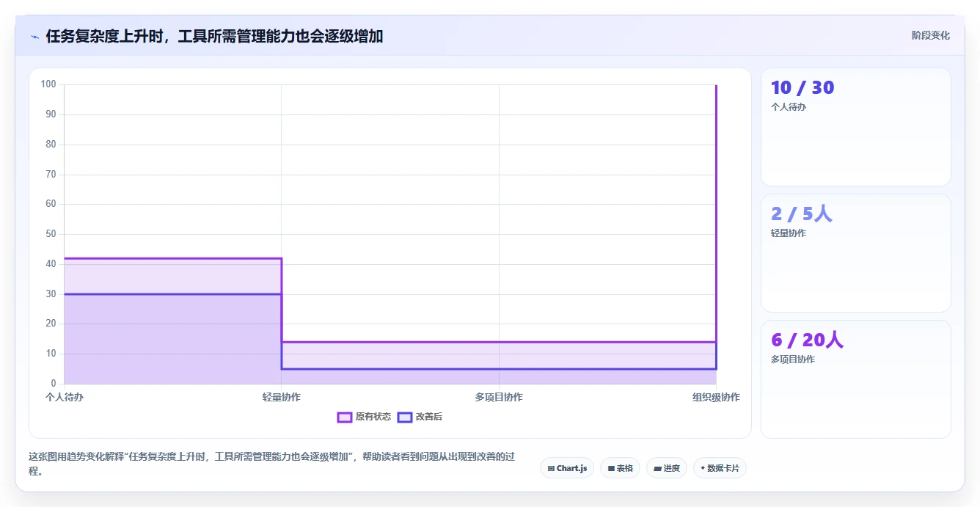Toggle the 改善后 legend entry

click(x=420, y=417)
